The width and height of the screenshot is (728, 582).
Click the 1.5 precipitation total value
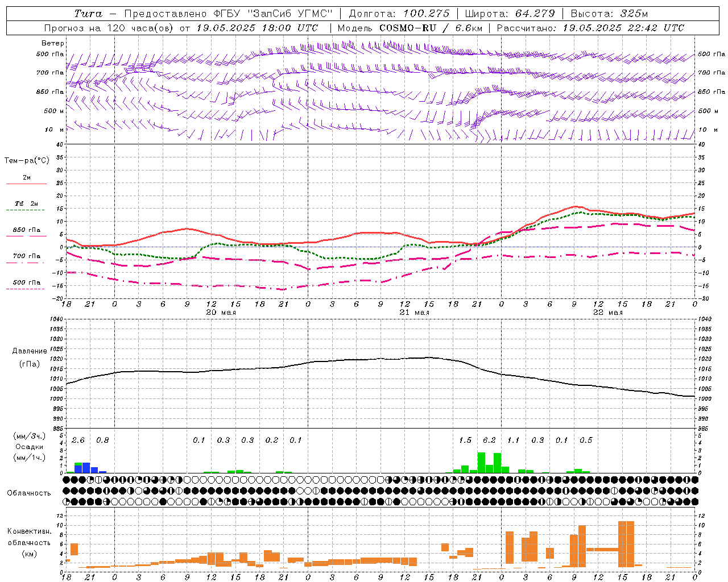click(465, 440)
